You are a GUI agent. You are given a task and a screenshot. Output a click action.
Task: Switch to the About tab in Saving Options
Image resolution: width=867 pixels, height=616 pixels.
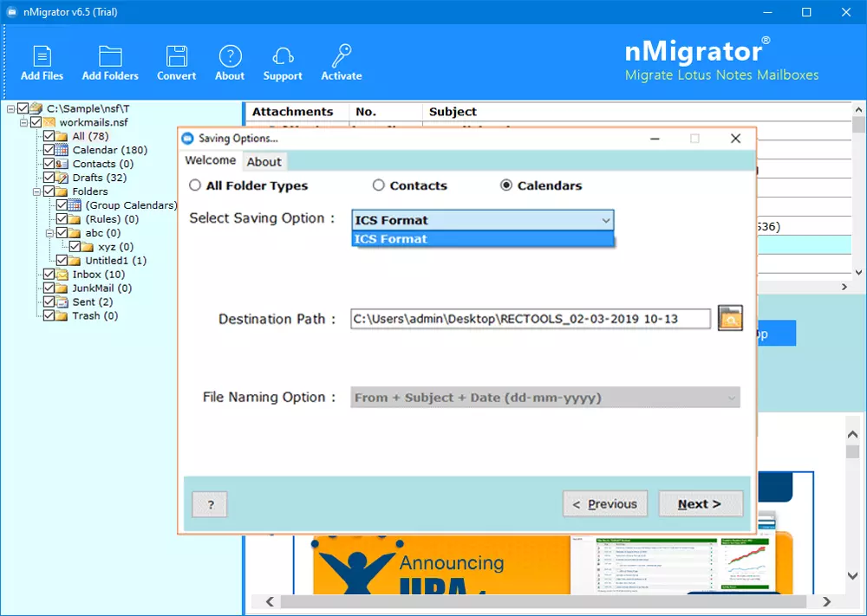pyautogui.click(x=264, y=161)
